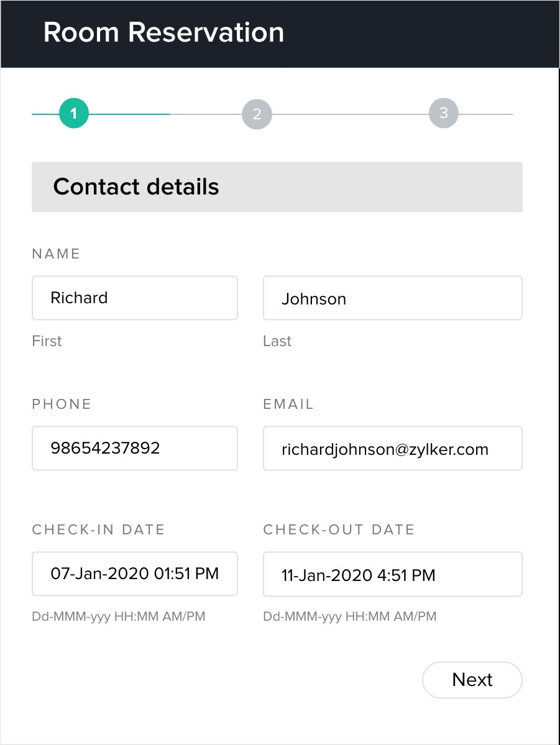This screenshot has height=745, width=560.
Task: Click the "First" caption under name field
Action: [47, 341]
